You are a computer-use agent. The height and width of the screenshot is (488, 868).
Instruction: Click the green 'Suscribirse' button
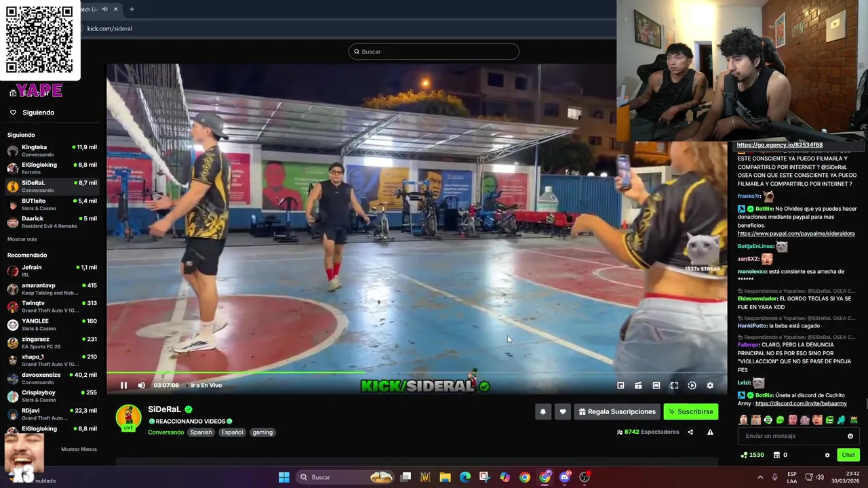(x=690, y=411)
